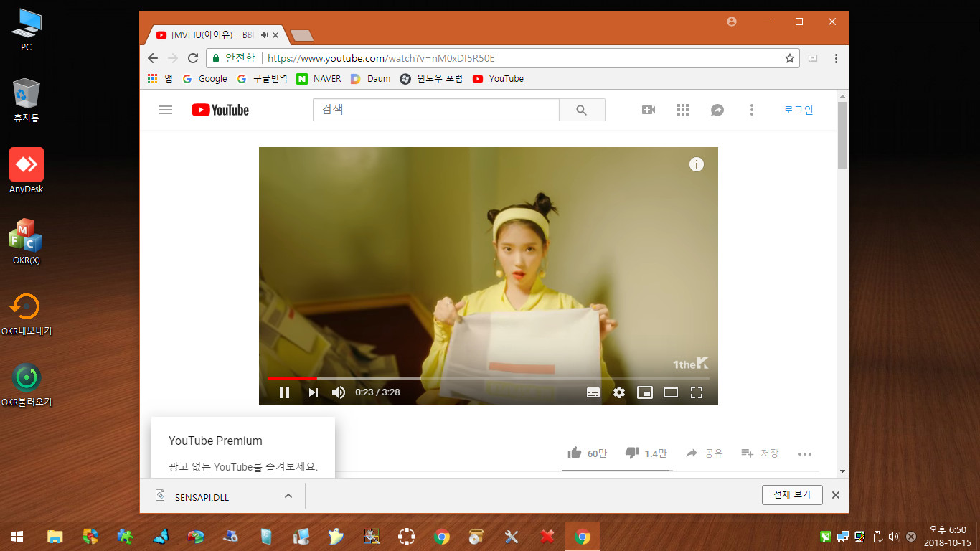The image size is (980, 551).
Task: Switch to miniplayer mode
Action: tap(645, 392)
